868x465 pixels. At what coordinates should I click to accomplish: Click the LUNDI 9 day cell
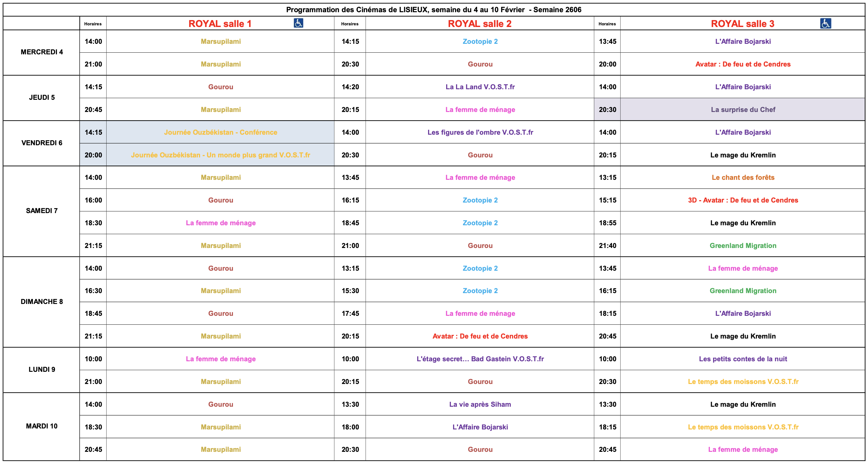point(41,369)
